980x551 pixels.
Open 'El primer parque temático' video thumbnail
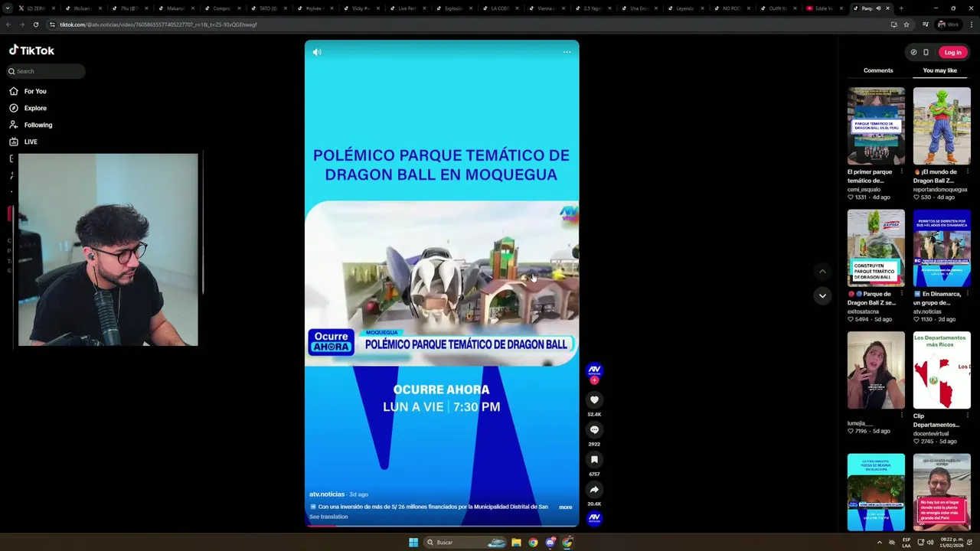(x=876, y=126)
